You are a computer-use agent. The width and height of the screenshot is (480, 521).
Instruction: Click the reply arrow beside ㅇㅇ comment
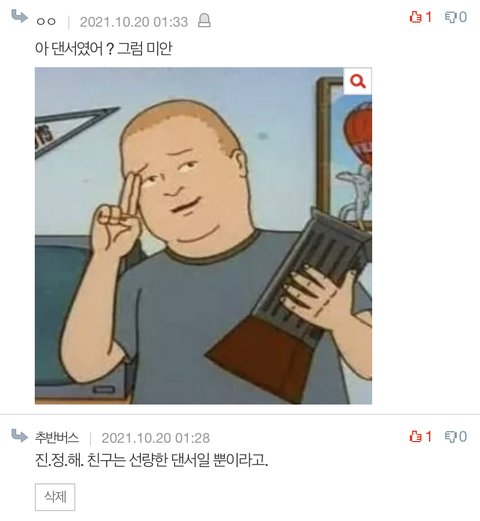point(19,16)
